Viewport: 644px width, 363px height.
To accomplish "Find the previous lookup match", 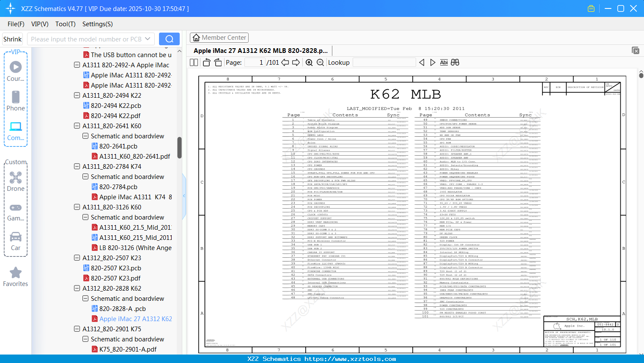I will point(422,63).
